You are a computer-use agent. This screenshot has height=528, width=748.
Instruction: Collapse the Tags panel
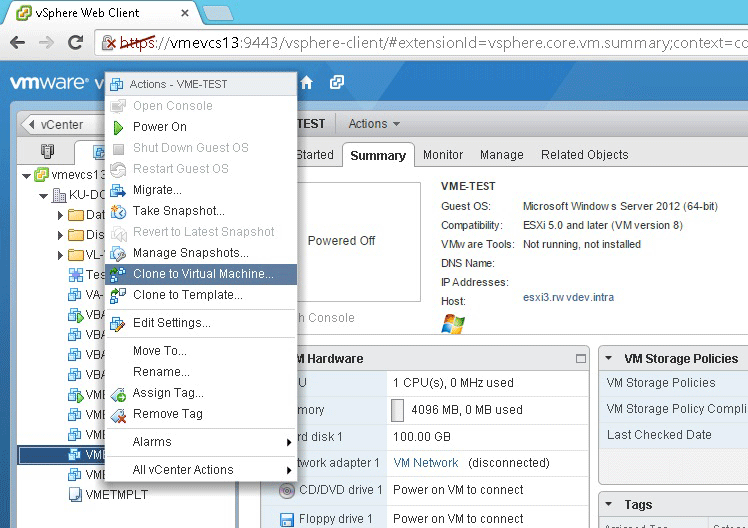pyautogui.click(x=609, y=504)
